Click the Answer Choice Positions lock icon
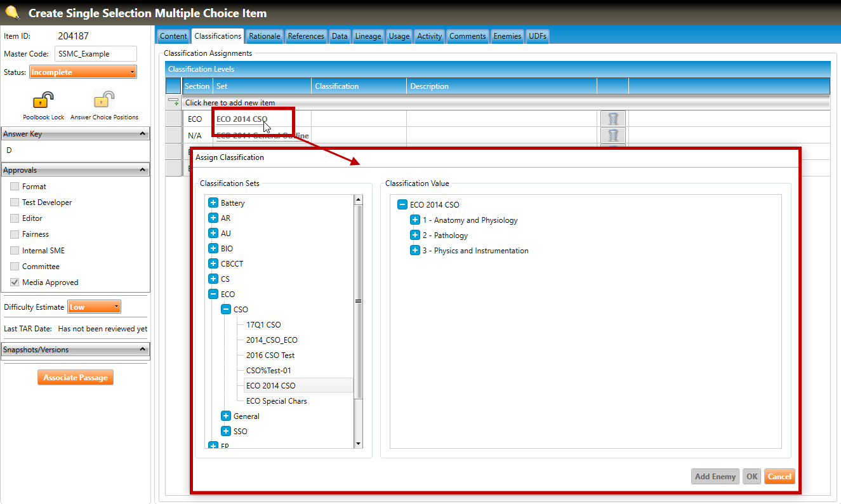The width and height of the screenshot is (841, 504). [x=104, y=100]
